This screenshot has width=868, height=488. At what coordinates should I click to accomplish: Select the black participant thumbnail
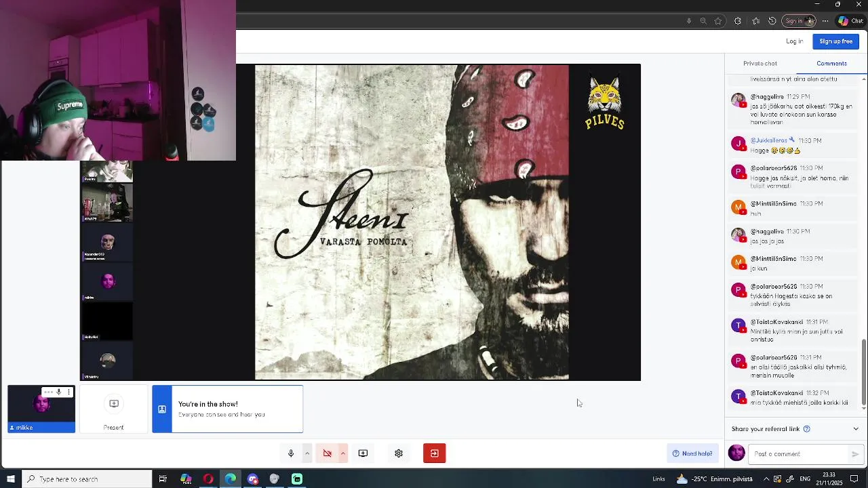tap(107, 321)
